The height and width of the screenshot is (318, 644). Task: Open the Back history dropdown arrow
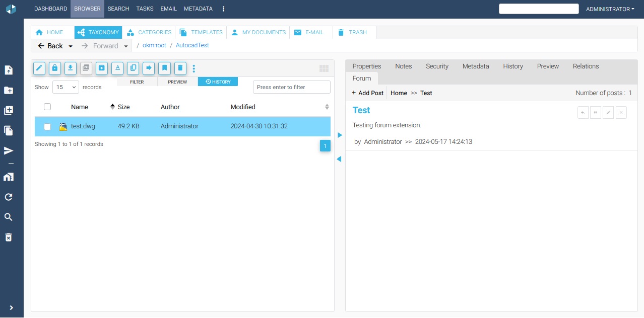(x=71, y=46)
